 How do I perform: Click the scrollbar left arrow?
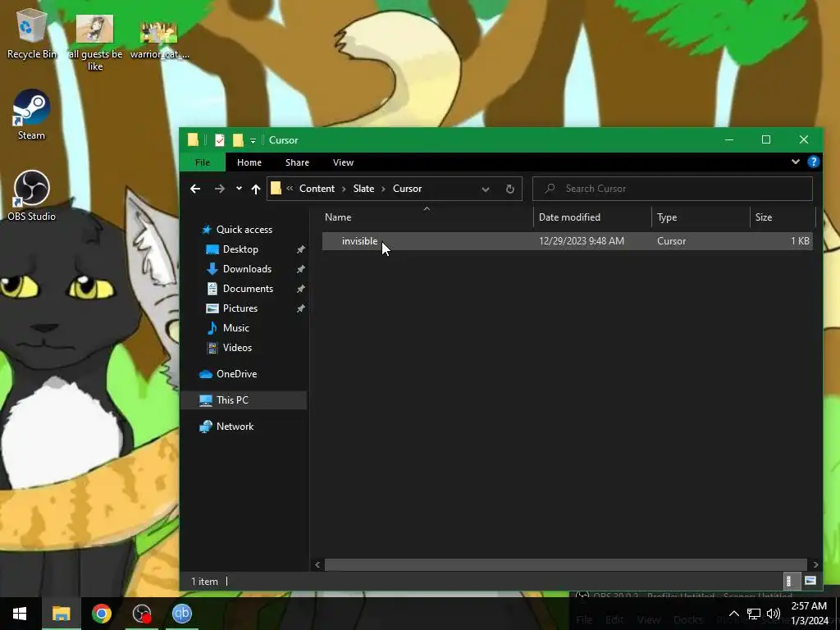click(317, 564)
